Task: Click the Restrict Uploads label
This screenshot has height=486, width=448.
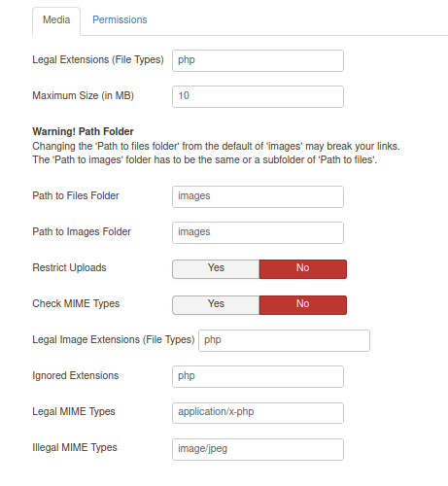Action: coord(69,267)
